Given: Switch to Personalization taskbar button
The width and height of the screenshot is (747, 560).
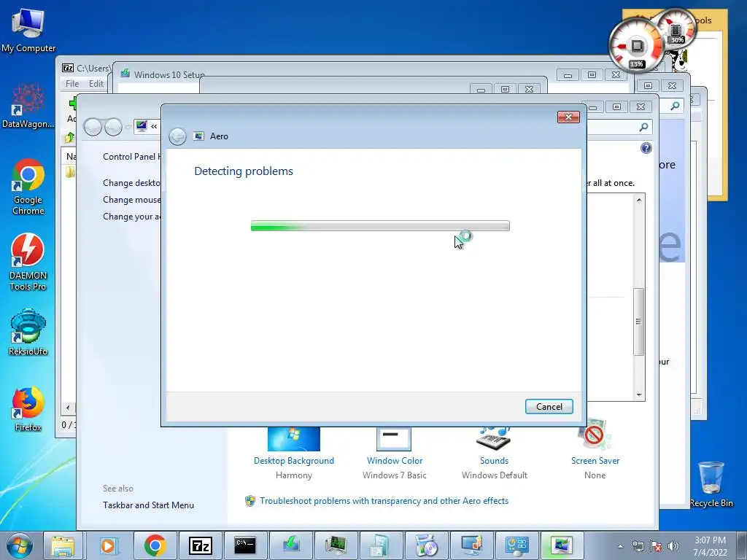Looking at the screenshot, I should coord(471,545).
